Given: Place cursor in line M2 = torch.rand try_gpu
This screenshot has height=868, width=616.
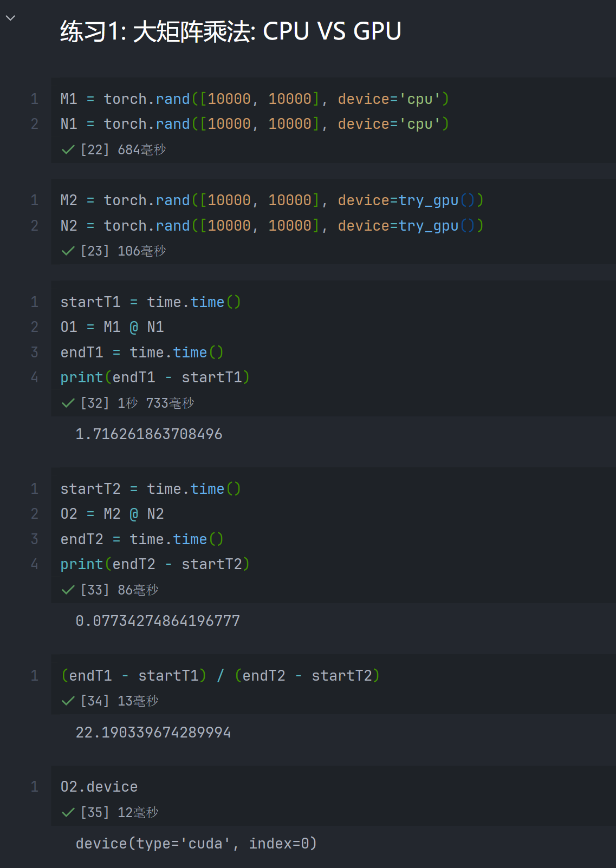Looking at the screenshot, I should [272, 200].
